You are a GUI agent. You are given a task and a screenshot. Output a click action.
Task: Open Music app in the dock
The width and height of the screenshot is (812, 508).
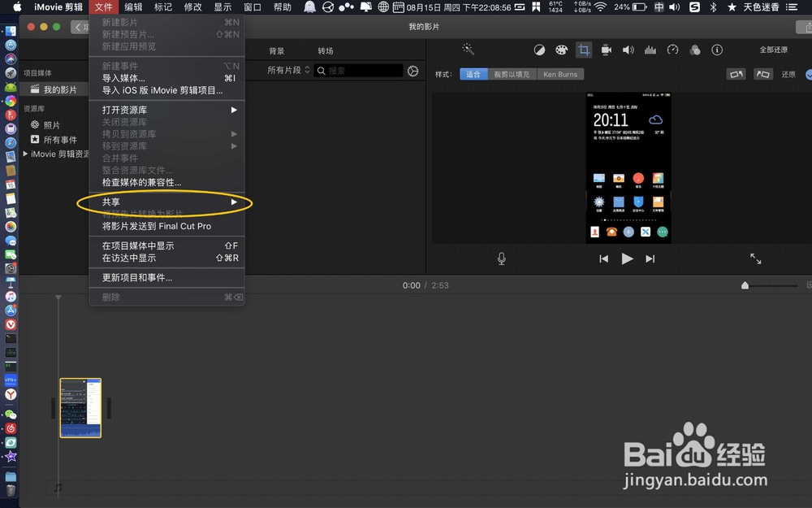coord(11,297)
